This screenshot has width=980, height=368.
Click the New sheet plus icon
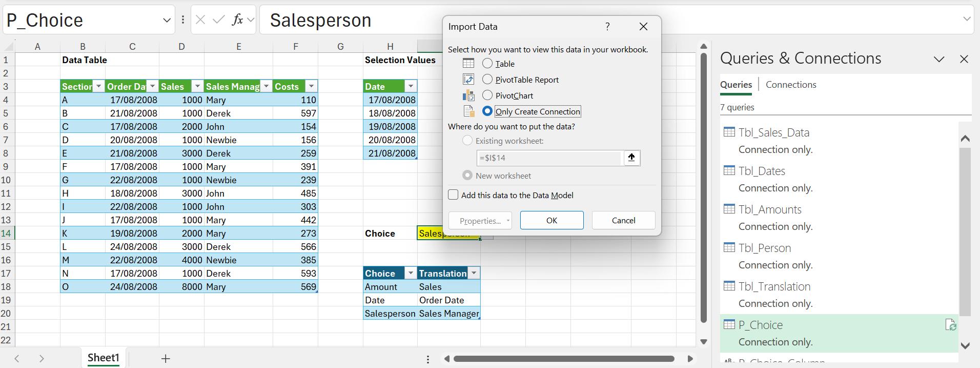[166, 359]
